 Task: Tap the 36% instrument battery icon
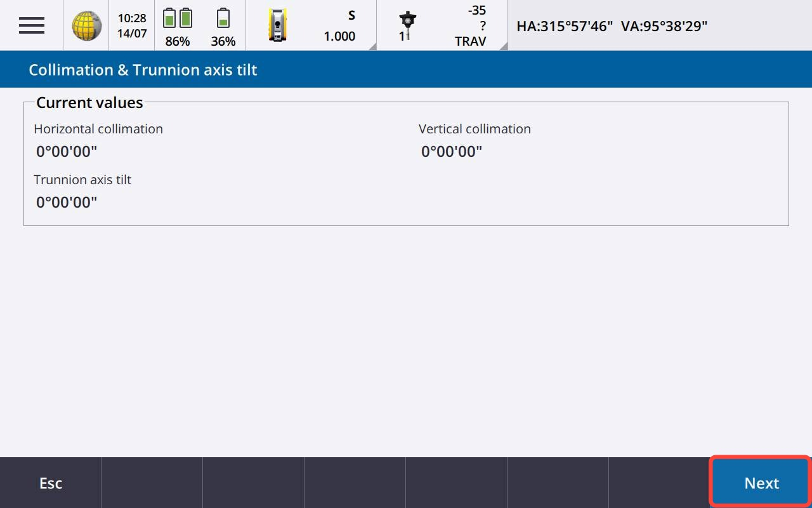[223, 26]
